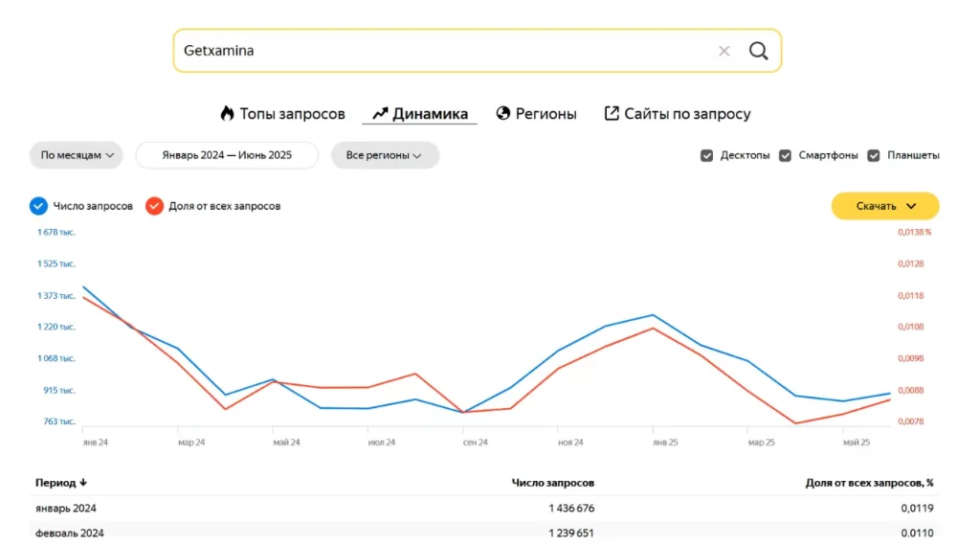Click the sort arrow next to Период
The image size is (980, 546).
[x=83, y=483]
